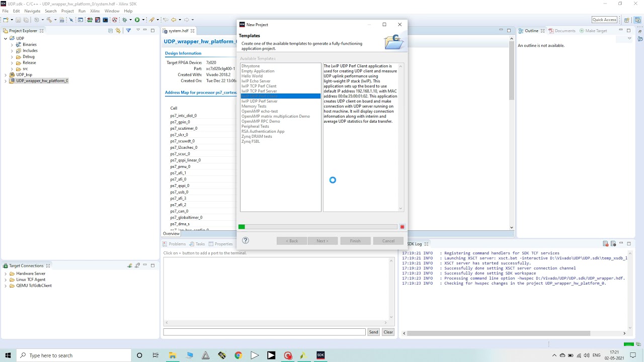
Task: Click the Cortana circle icon on taskbar
Action: tap(139, 355)
